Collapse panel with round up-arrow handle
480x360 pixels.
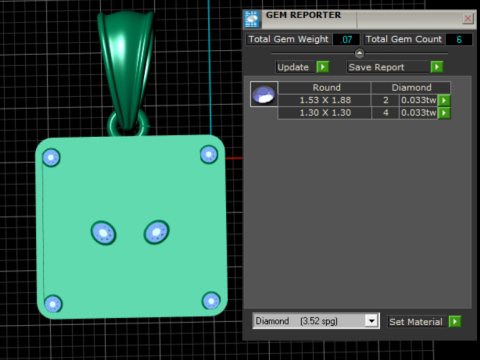359,53
